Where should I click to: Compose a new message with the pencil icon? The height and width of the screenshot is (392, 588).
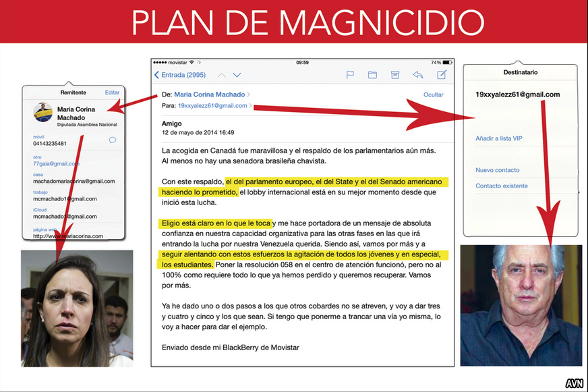tap(442, 75)
